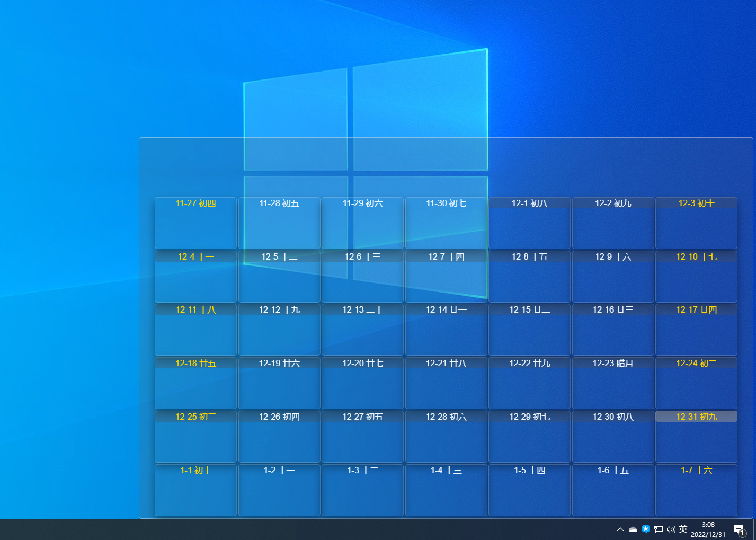This screenshot has height=540, width=756.
Task: Choose the 12-8 十五 day cell
Action: (529, 277)
